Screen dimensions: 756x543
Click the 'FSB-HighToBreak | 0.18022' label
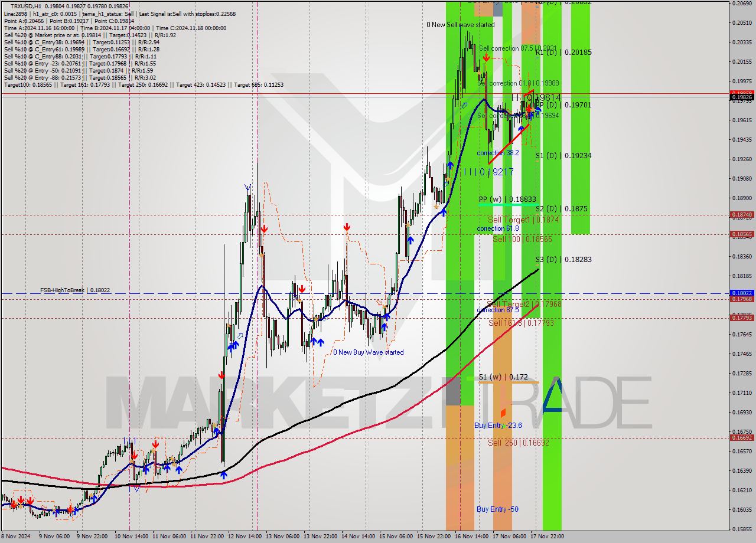[x=75, y=290]
